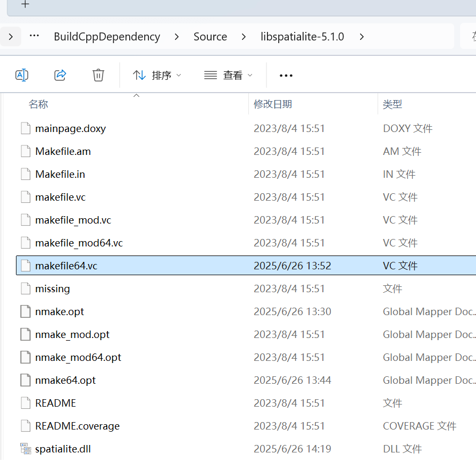The height and width of the screenshot is (470, 476).
Task: Click breadcrumb ellipsis to show hidden folders
Action: pyautogui.click(x=35, y=37)
